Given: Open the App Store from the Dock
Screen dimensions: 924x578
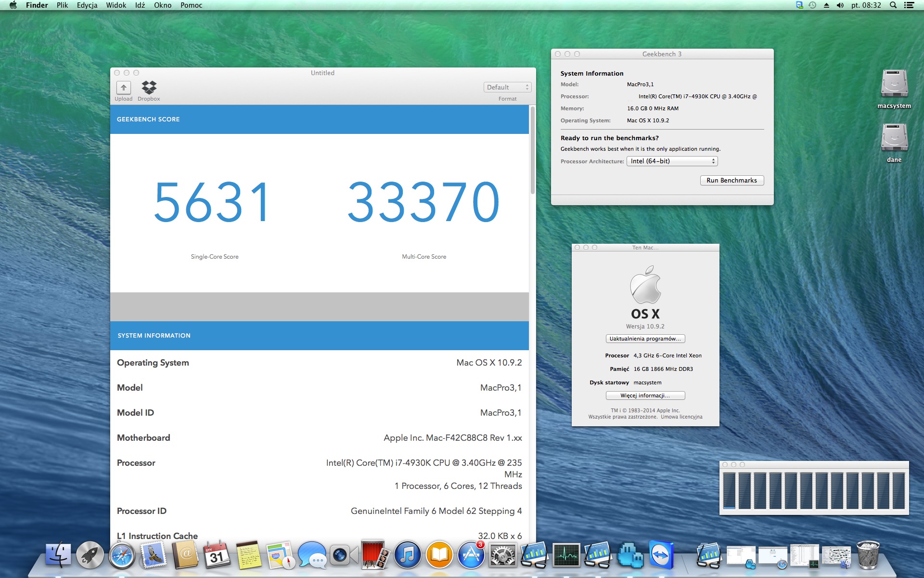Looking at the screenshot, I should pos(471,555).
